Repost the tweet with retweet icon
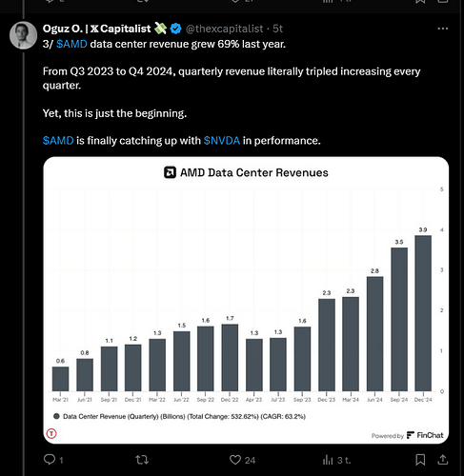 (x=142, y=460)
